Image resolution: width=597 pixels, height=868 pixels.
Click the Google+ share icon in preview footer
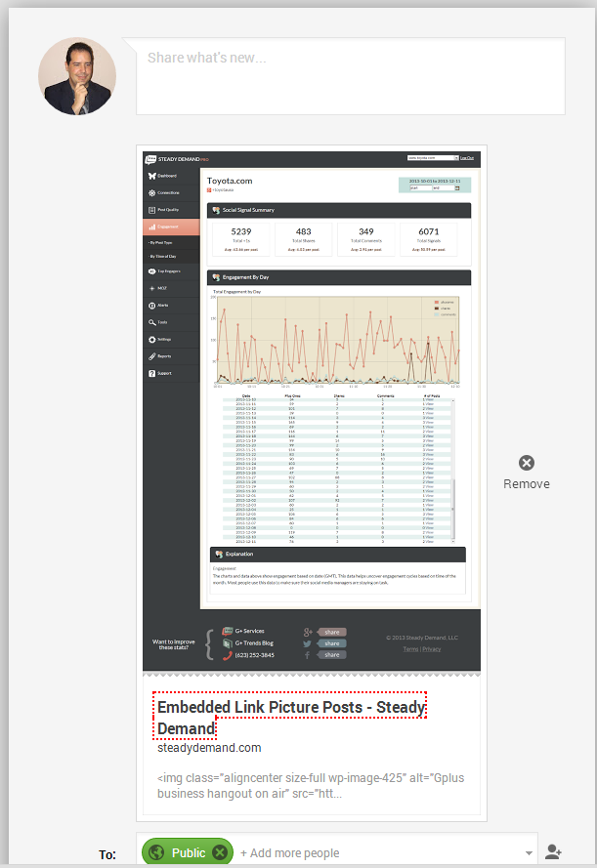coord(309,632)
